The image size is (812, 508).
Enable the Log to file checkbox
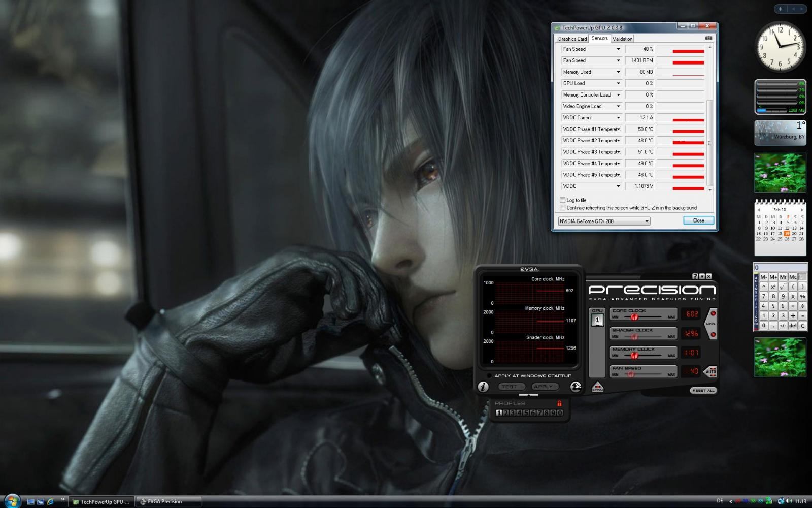point(562,200)
